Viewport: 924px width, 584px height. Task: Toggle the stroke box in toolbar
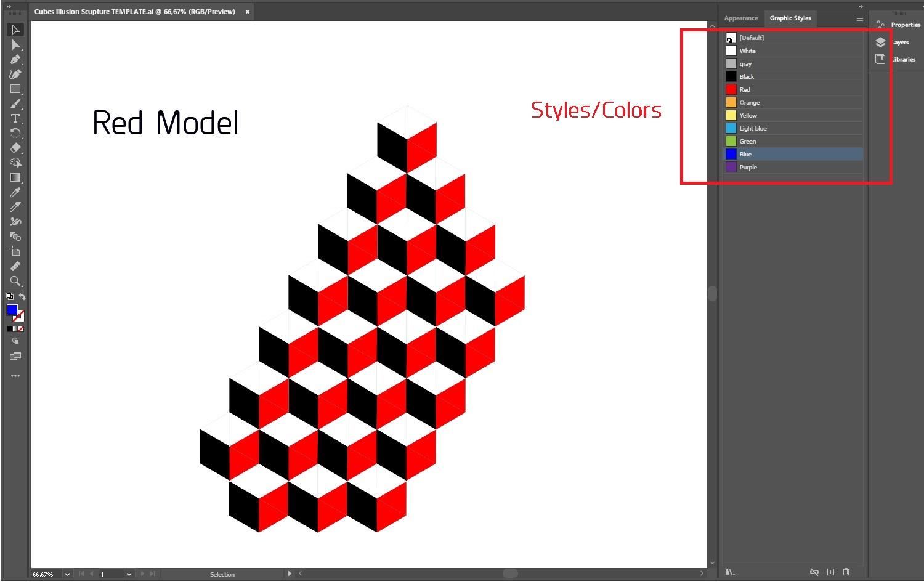point(19,316)
